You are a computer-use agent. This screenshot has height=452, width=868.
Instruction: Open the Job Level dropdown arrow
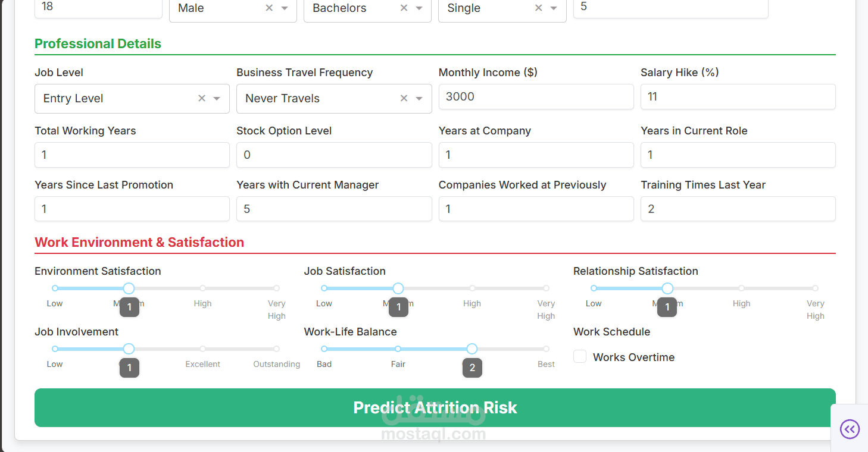coord(217,99)
